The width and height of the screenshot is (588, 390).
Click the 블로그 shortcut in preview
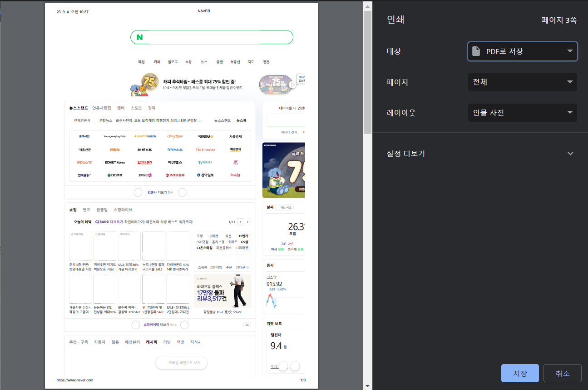click(173, 62)
